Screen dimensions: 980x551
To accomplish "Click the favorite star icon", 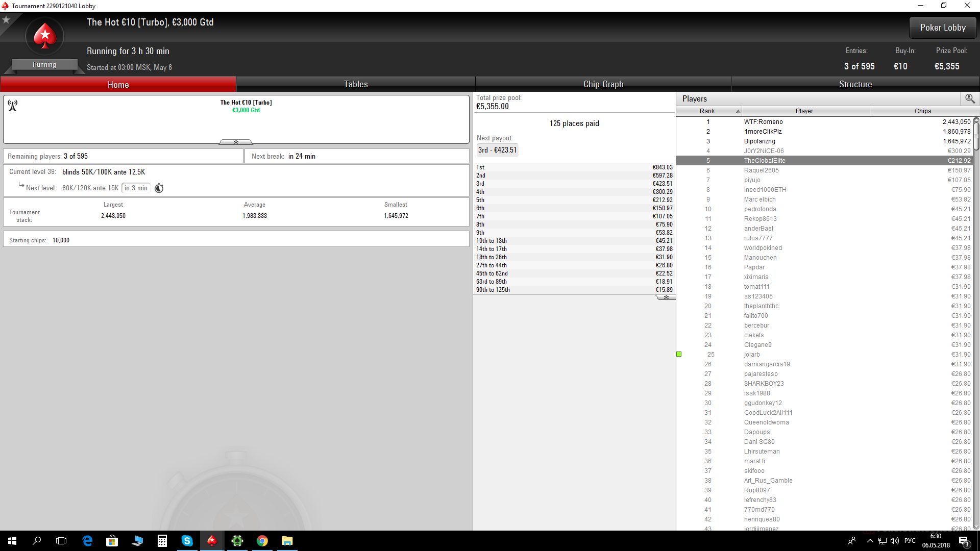I will 6,20.
